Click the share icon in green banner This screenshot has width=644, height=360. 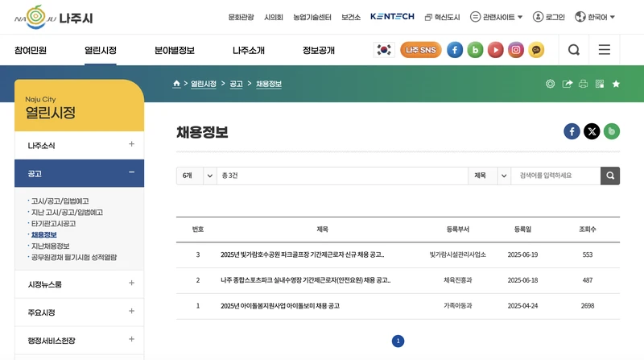[568, 84]
